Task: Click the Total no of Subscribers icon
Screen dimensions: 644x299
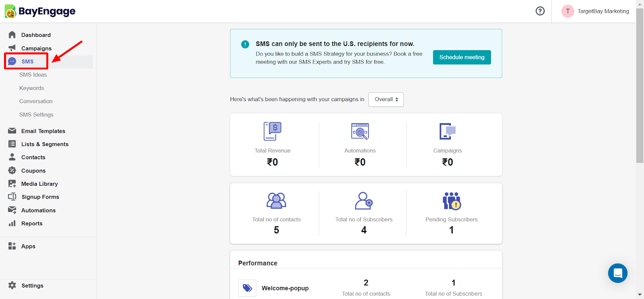Action: [364, 201]
